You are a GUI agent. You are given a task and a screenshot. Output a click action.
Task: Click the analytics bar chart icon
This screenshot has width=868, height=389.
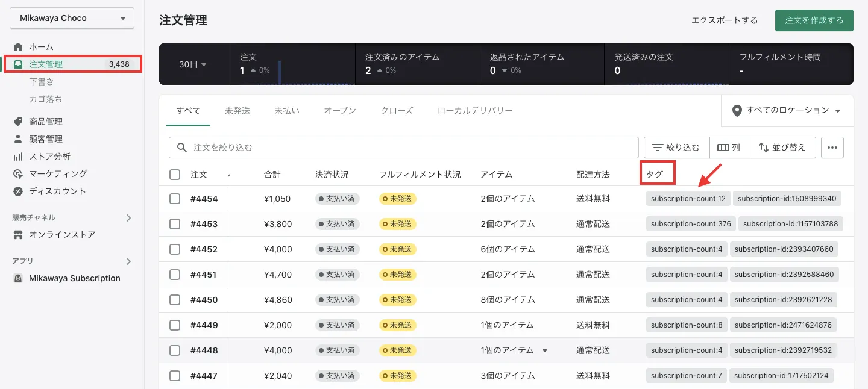pyautogui.click(x=18, y=157)
